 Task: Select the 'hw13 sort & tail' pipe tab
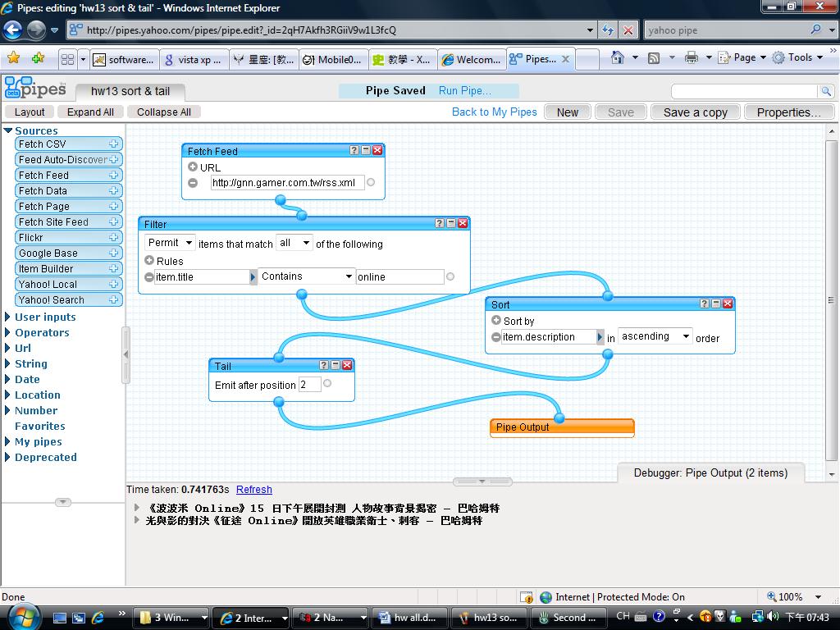click(130, 91)
